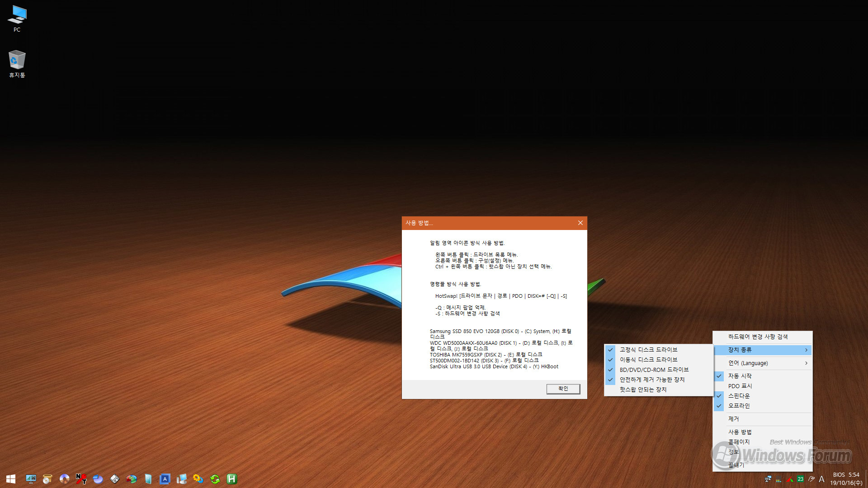Click the Samsung SSD 850 EVO 120GB line
The height and width of the screenshot is (488, 868).
click(500, 334)
